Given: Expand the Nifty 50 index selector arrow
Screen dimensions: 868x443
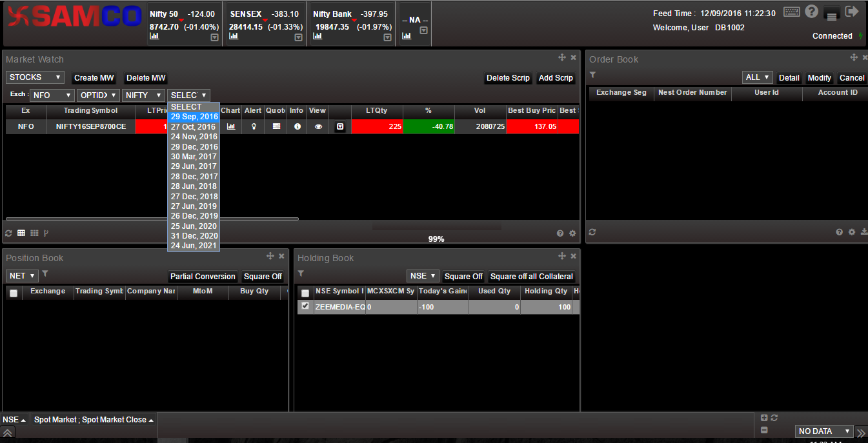Looking at the screenshot, I should 215,38.
